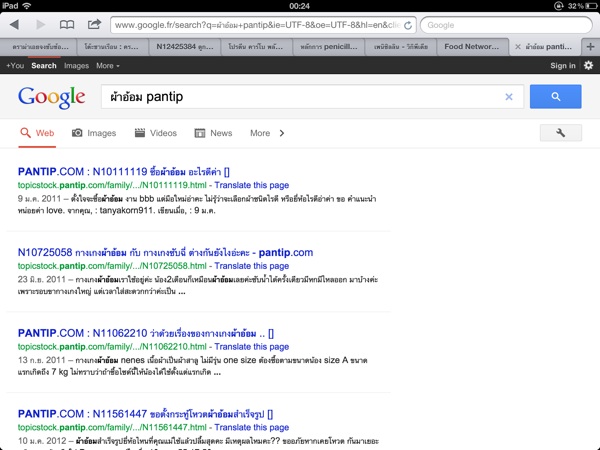The width and height of the screenshot is (600, 450).
Task: Translate this page for N10725058 result
Action: click(x=252, y=266)
